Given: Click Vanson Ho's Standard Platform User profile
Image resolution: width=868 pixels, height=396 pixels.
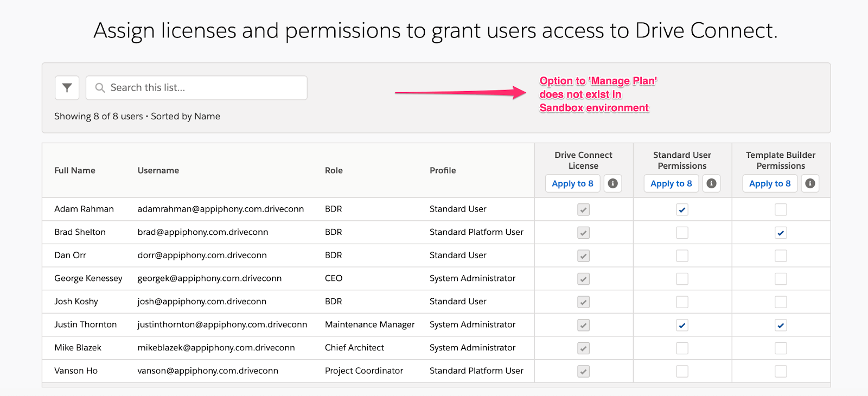Looking at the screenshot, I should (x=476, y=371).
